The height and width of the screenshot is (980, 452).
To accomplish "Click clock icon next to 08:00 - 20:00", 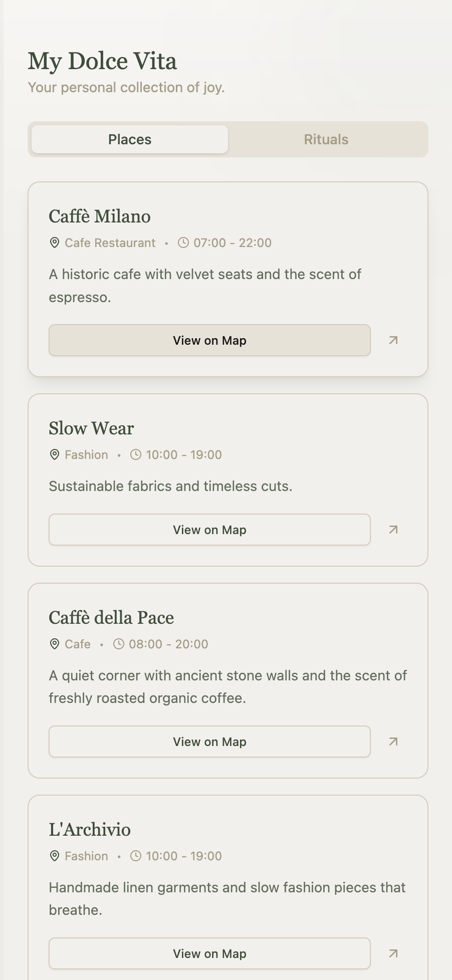I will [119, 644].
